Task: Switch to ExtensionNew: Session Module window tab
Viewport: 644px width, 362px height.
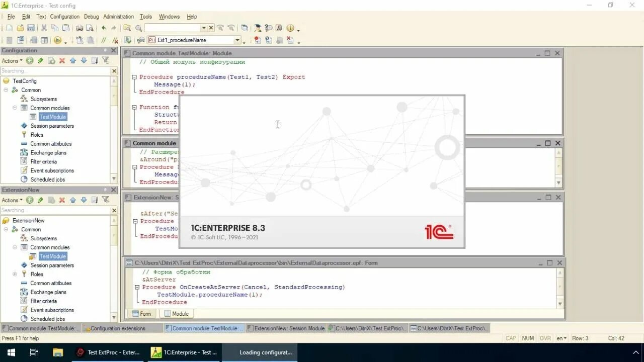Action: pyautogui.click(x=286, y=328)
